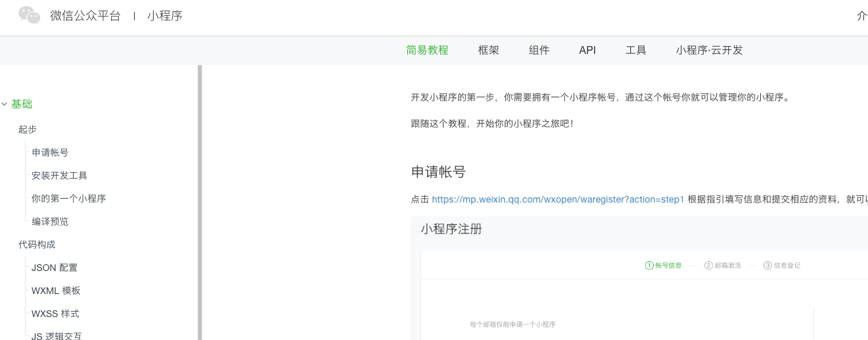Click the 每个邮箱仅能申请一个小程序 note
868x340 pixels.
point(513,324)
